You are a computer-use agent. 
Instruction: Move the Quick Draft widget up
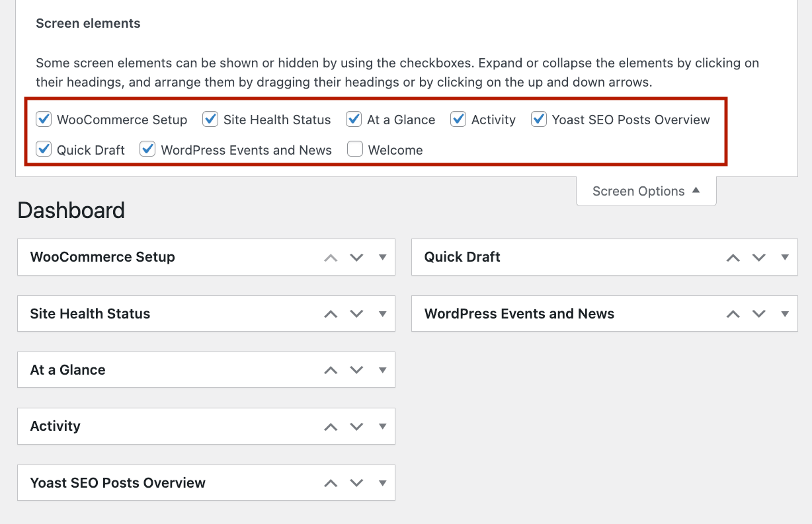pos(733,257)
